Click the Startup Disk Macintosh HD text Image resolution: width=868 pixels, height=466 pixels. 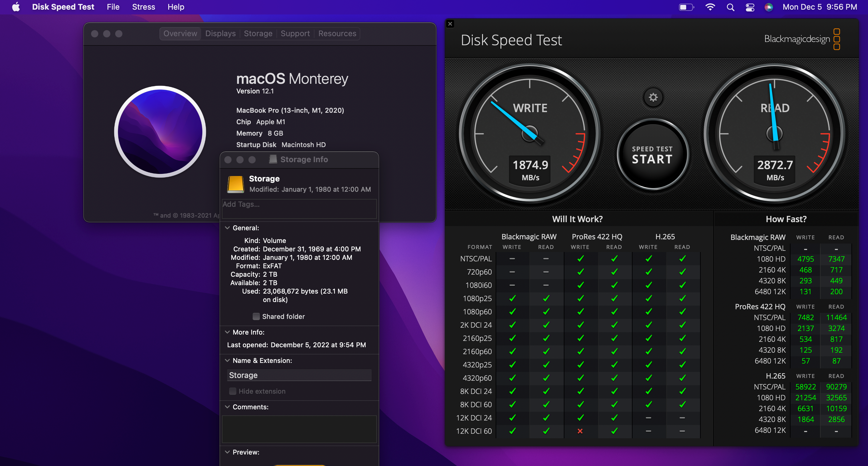pos(281,145)
